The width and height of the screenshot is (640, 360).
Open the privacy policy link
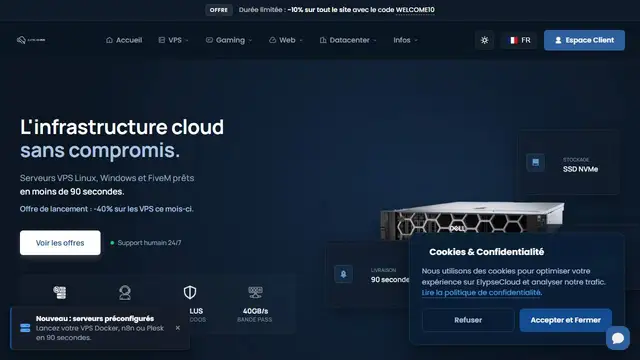[x=482, y=293]
